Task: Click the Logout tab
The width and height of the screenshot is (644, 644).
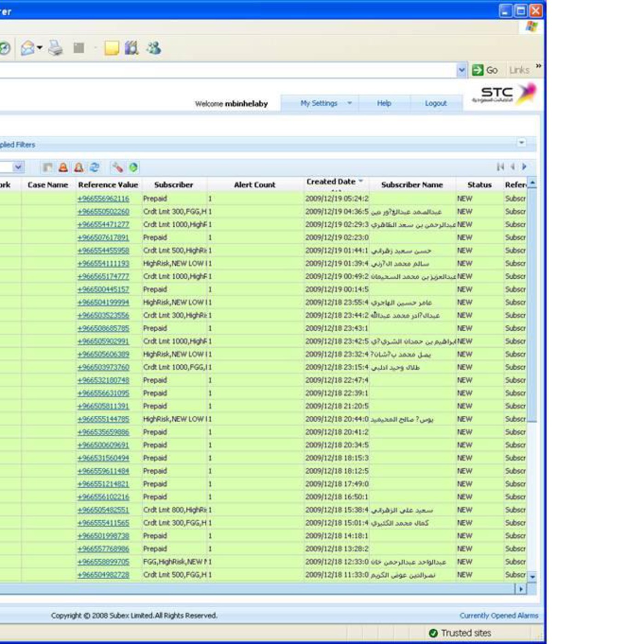Action: (436, 103)
